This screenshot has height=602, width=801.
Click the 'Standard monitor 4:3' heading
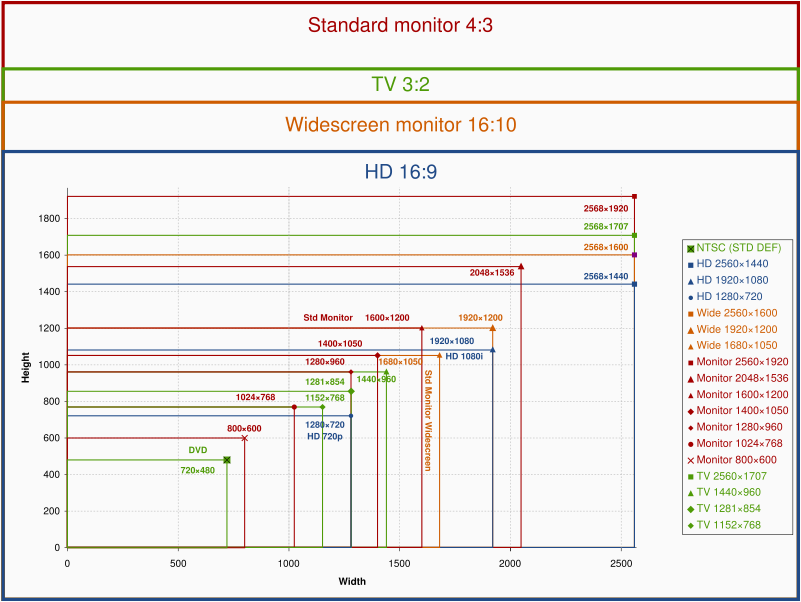click(400, 25)
